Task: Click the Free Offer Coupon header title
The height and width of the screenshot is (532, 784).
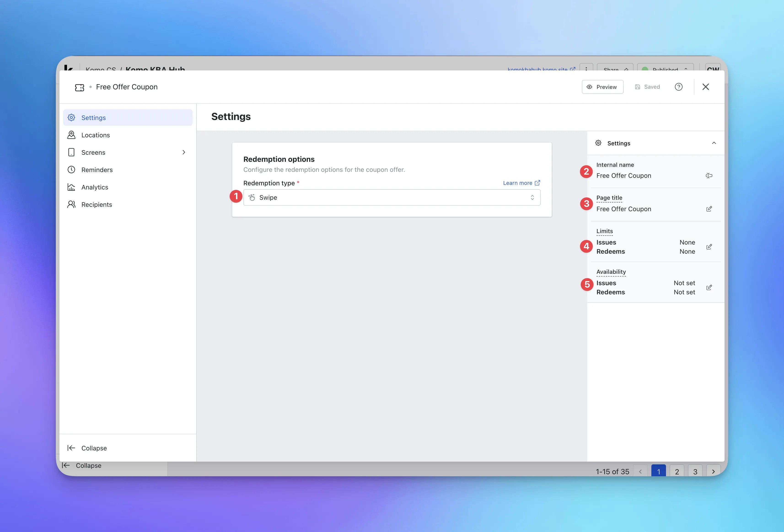Action: 127,87
